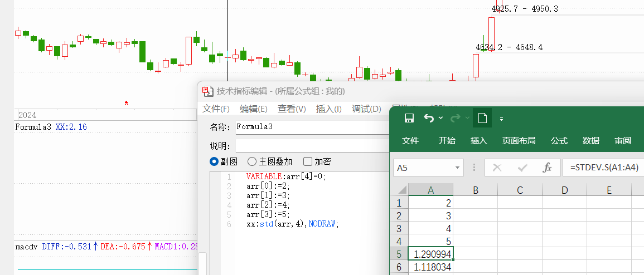Viewport: 644px width, 275px height.
Task: Open the Excel 文件 tab
Action: click(410, 141)
